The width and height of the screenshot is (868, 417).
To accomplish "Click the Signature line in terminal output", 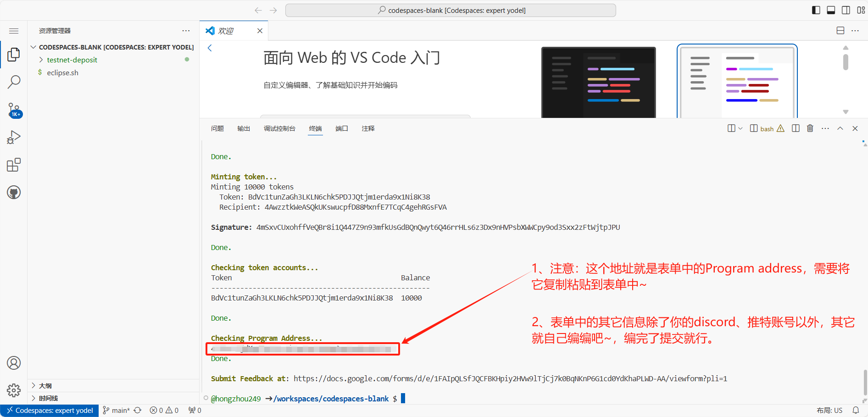I will pos(415,227).
